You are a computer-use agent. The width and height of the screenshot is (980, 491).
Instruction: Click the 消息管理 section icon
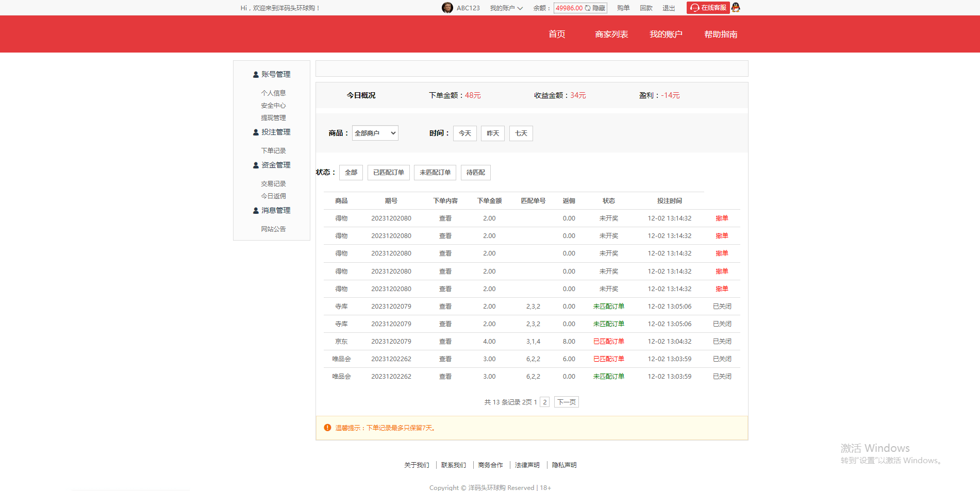[255, 210]
